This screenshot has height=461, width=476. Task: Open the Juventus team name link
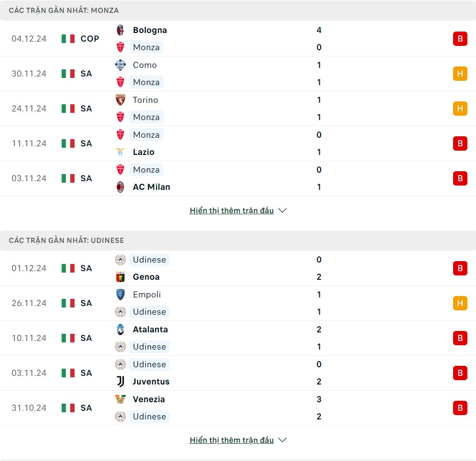point(151,382)
